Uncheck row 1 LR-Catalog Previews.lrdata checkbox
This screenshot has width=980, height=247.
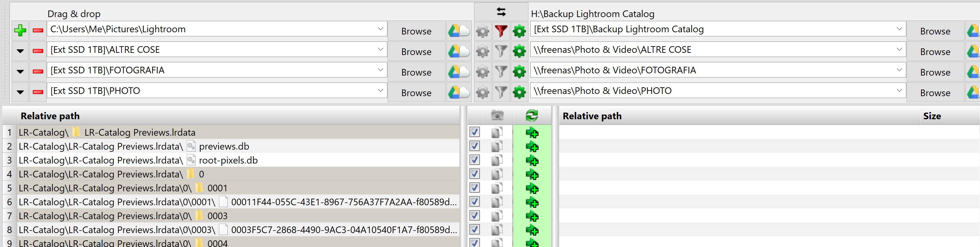pos(474,132)
